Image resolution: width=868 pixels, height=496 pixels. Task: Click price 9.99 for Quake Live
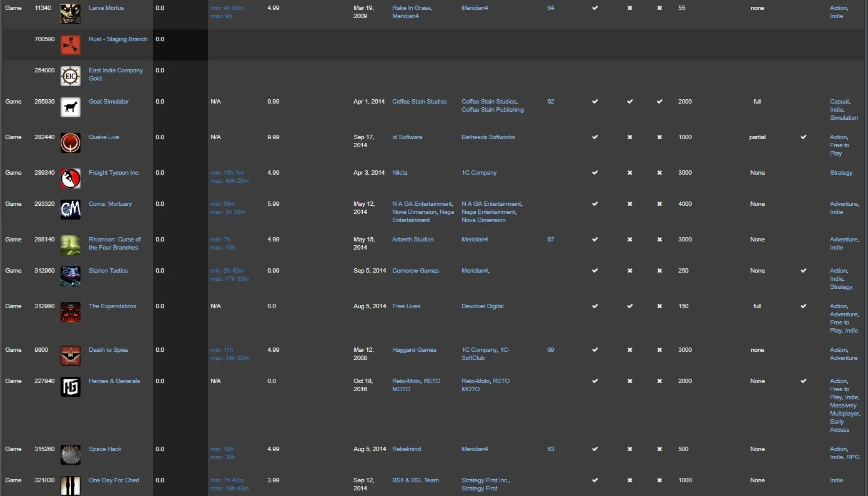click(273, 137)
